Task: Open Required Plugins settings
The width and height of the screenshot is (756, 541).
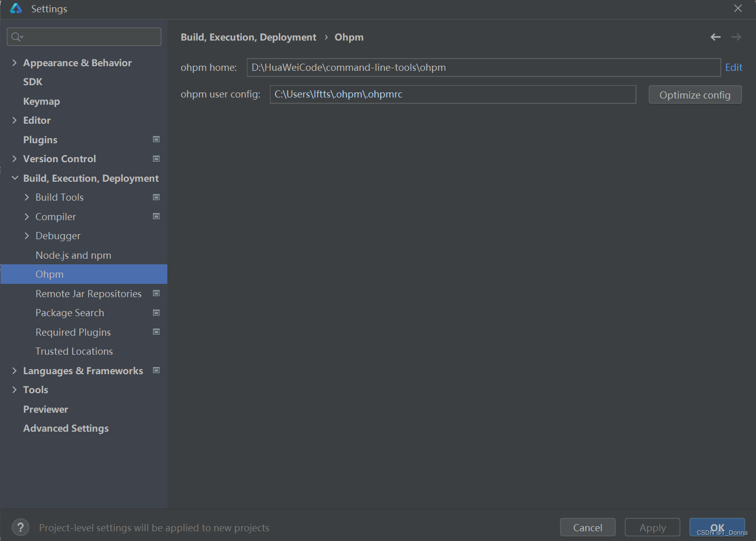Action: 73,332
